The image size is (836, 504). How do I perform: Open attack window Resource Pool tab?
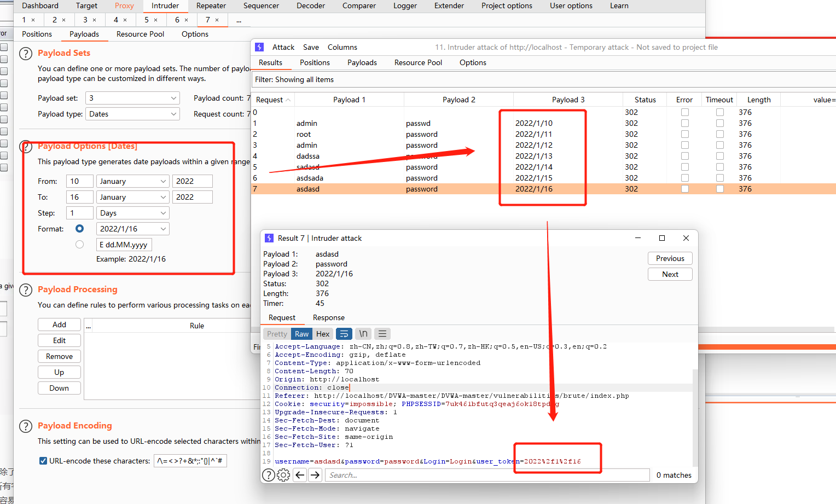pos(418,62)
